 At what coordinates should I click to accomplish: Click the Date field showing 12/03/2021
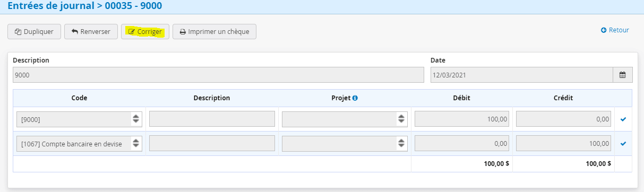[x=521, y=75]
